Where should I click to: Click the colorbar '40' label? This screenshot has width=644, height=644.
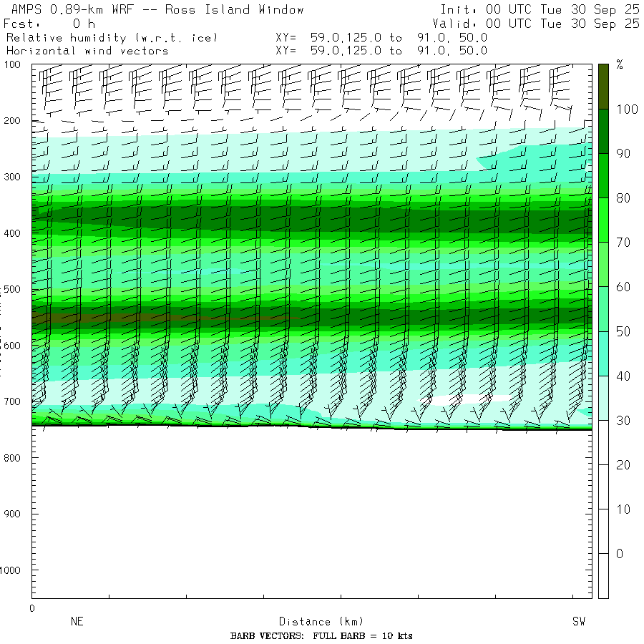623,376
